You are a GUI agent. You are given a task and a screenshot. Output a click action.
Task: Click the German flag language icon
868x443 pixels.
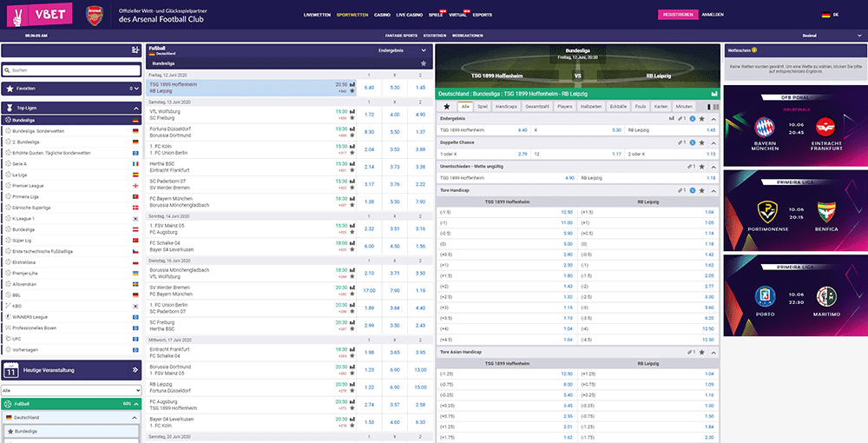[x=826, y=15]
